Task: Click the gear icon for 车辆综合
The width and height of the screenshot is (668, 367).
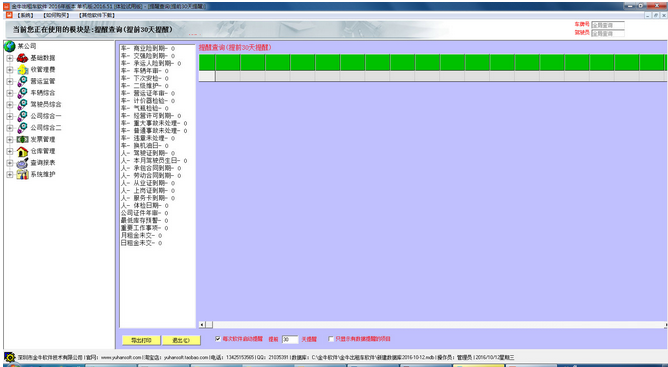Action: click(22, 93)
